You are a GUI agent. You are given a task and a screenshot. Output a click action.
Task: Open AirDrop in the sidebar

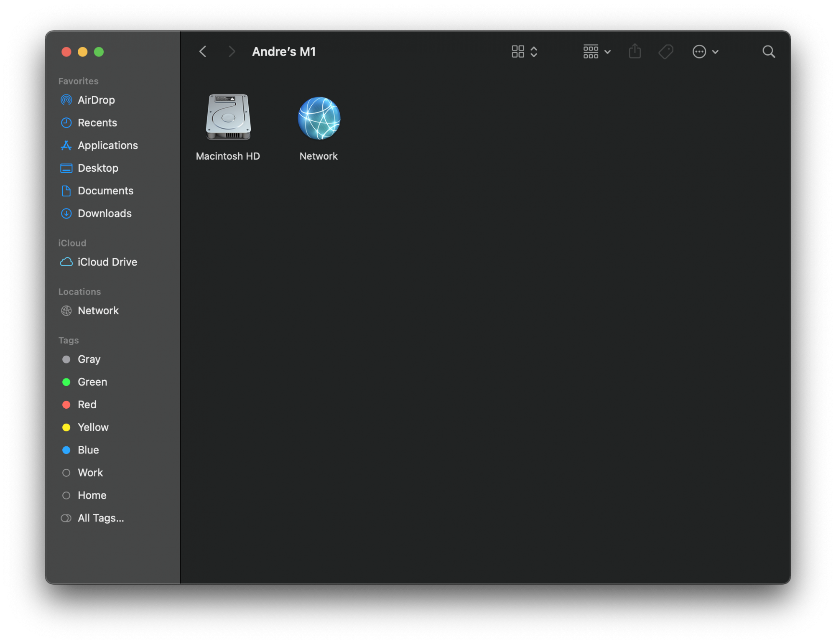(x=96, y=100)
